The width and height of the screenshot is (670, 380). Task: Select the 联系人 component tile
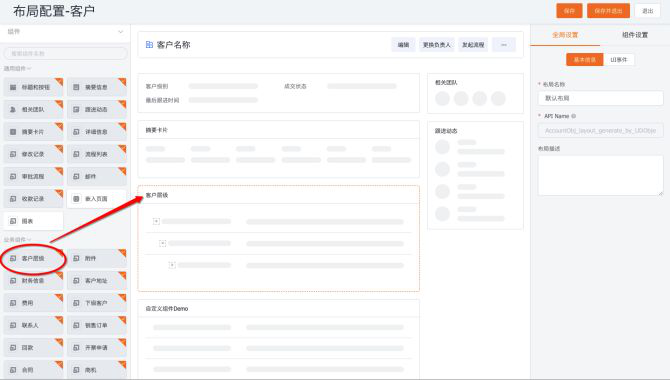pos(33,325)
